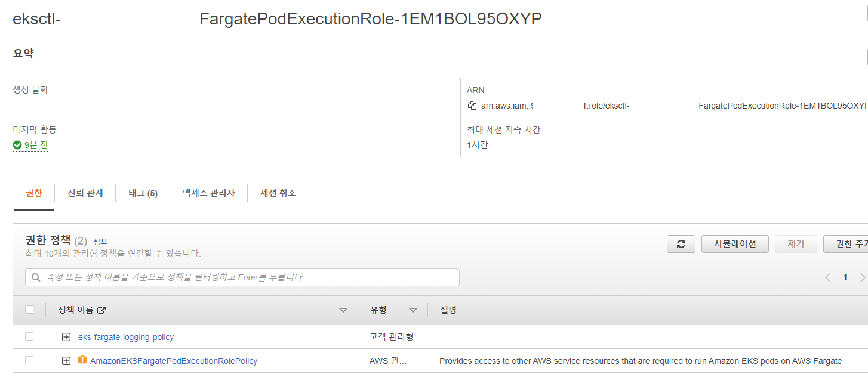The image size is (868, 377).
Task: Expand the AmazonEKSFargatePodExecutionRolePolicy row details
Action: click(x=66, y=361)
